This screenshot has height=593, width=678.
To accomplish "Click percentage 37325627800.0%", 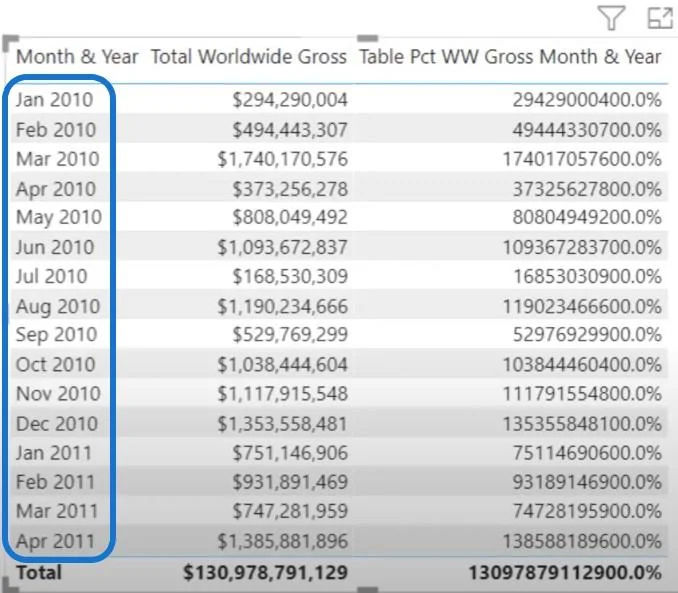I will tap(587, 189).
